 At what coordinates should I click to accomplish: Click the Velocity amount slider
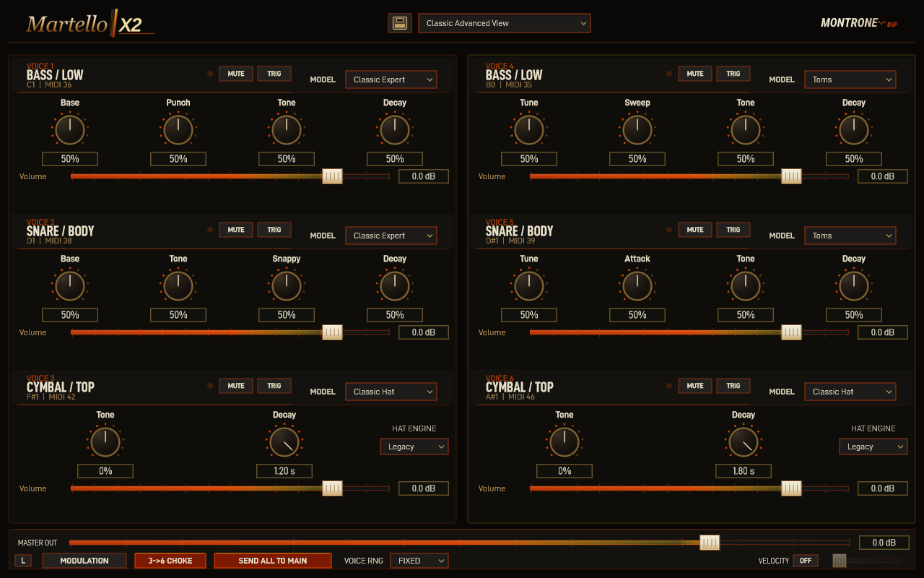(866, 561)
